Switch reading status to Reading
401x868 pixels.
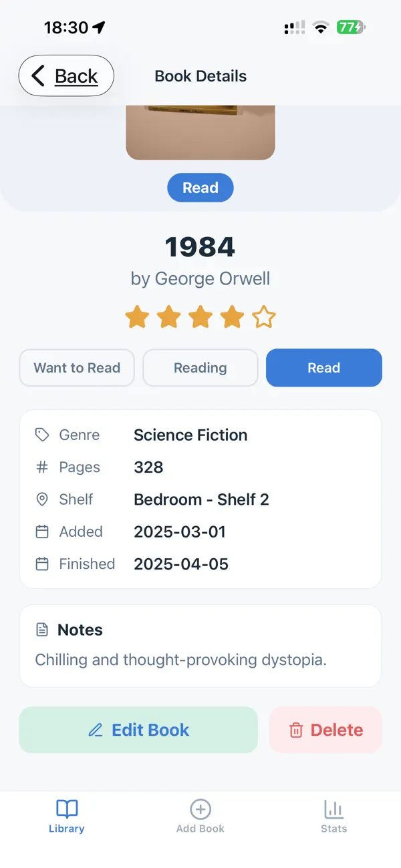pyautogui.click(x=200, y=368)
